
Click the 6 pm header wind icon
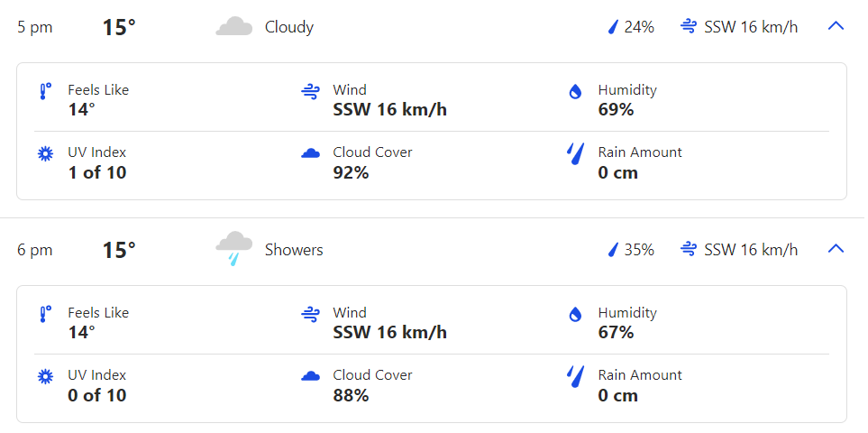pyautogui.click(x=690, y=249)
